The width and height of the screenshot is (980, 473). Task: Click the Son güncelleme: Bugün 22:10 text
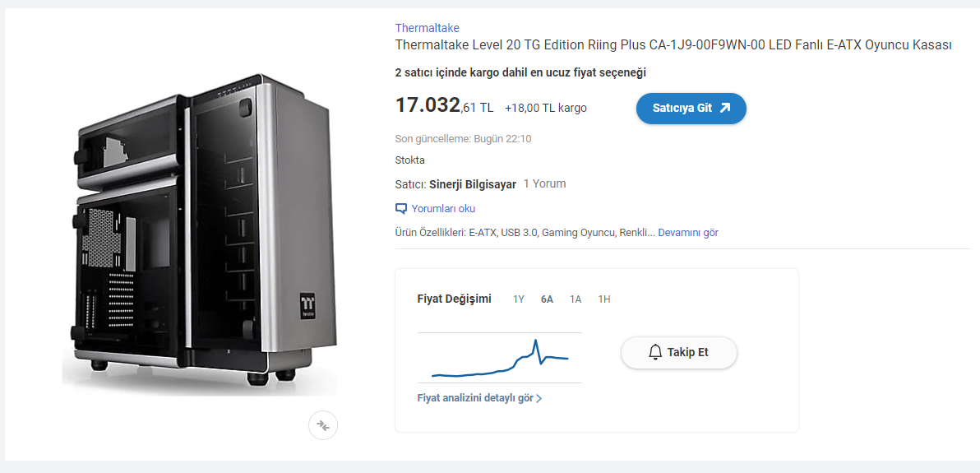pyautogui.click(x=463, y=139)
